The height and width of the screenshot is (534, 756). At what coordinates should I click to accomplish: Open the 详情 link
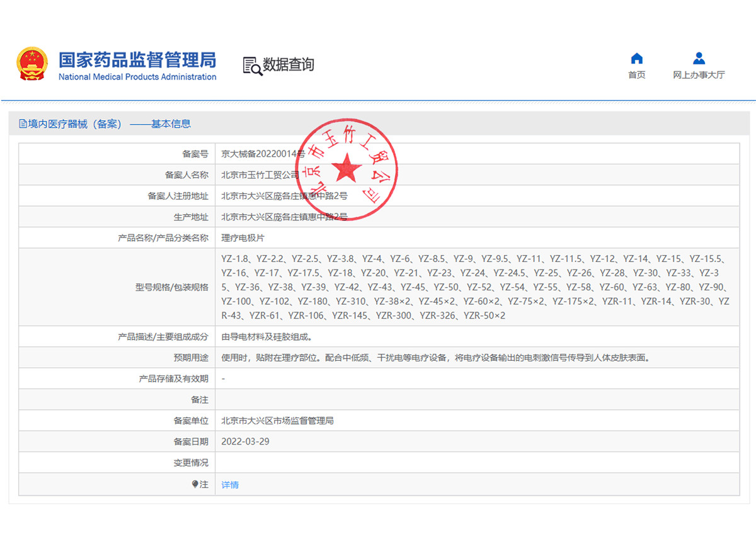(x=230, y=485)
